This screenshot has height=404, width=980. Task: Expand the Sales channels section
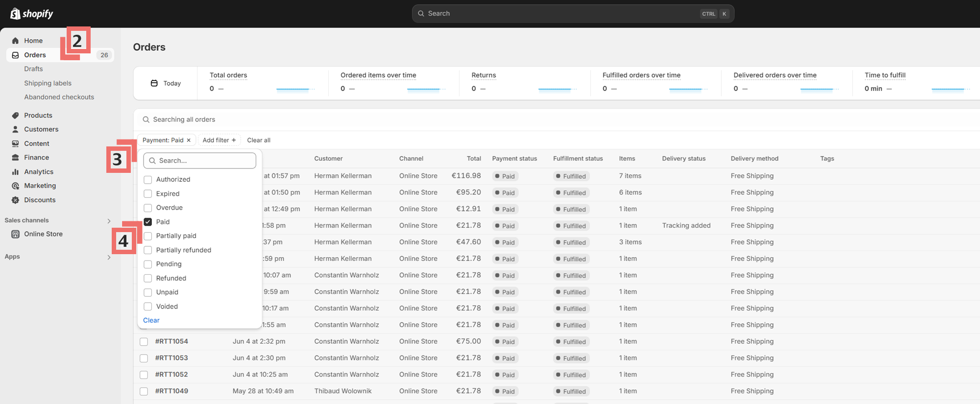pyautogui.click(x=109, y=221)
